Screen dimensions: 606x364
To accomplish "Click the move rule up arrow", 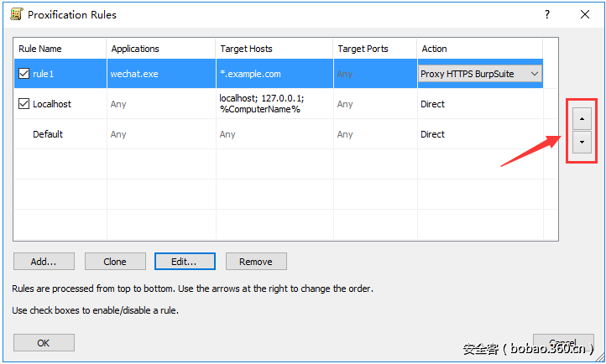I will click(x=581, y=118).
